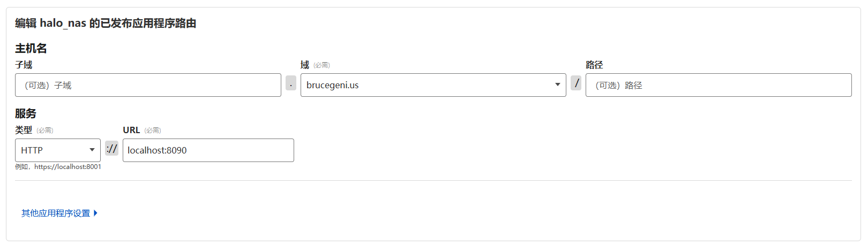Viewport: 868px width, 246px height.
Task: Click the dot separator after subdomain
Action: point(291,83)
